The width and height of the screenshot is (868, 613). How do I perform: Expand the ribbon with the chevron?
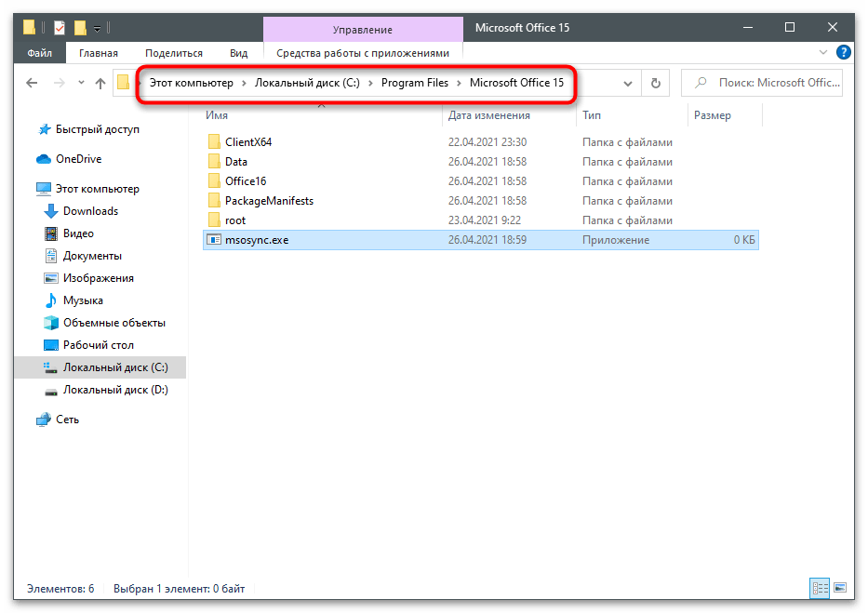point(823,53)
